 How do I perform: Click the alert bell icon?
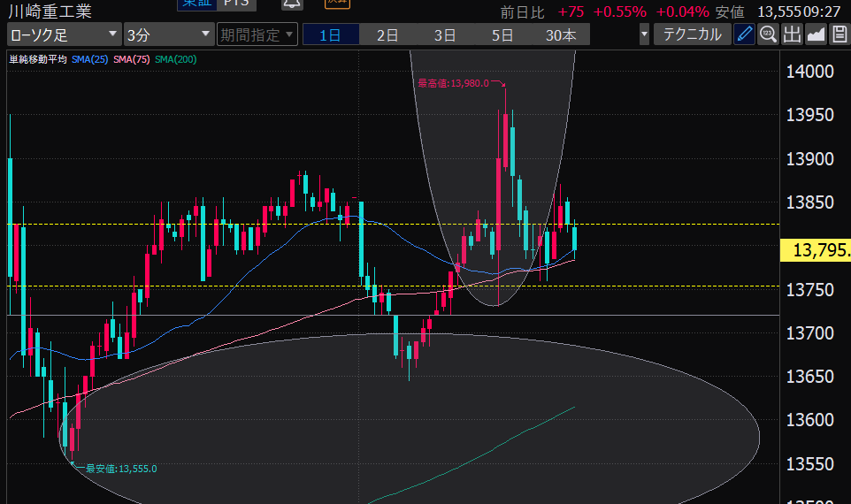click(x=290, y=4)
